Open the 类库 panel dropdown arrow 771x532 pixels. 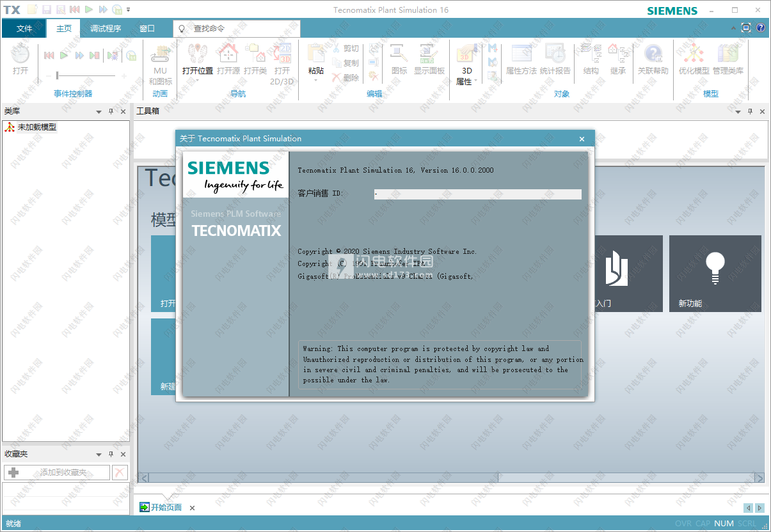click(x=99, y=112)
